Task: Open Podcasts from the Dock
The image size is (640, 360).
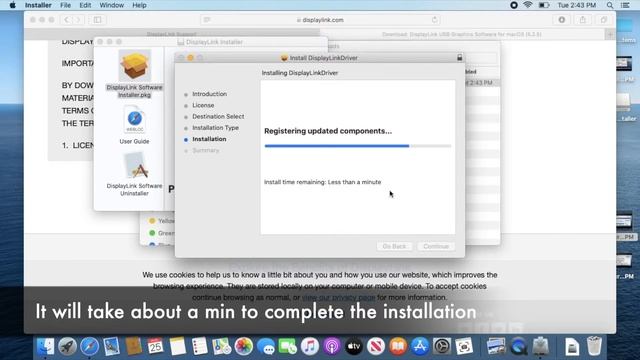Action: 332,347
